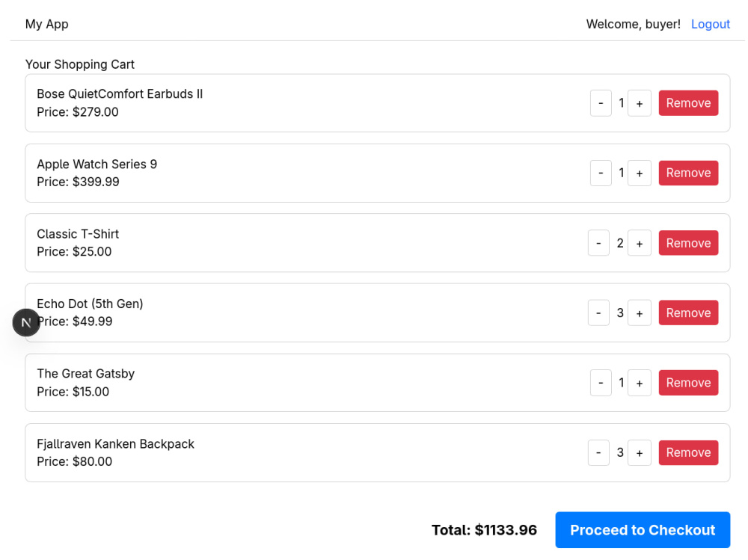Increase Fjallraven Kanken Backpack quantity

coord(640,452)
